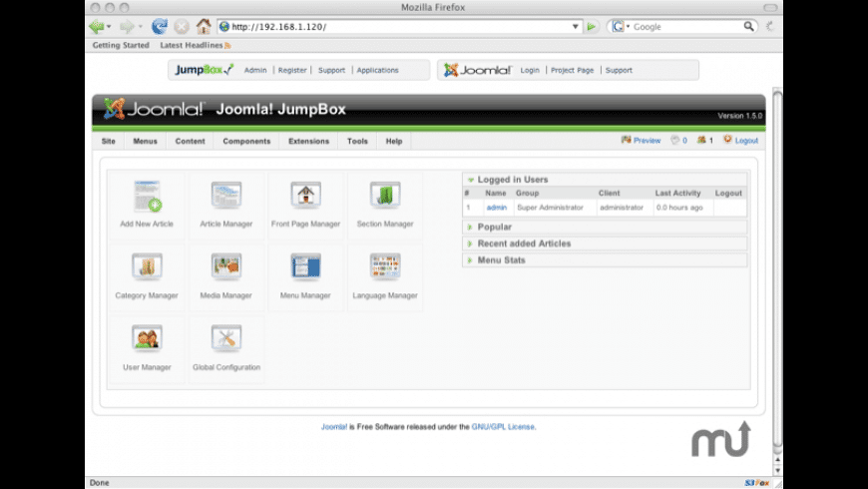
Task: Open the Menus menu
Action: (145, 142)
